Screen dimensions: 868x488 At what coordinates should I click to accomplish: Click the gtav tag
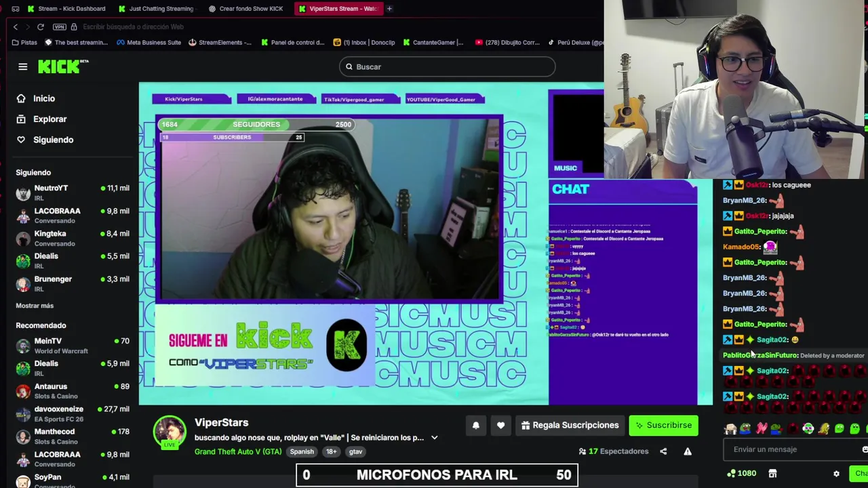[355, 451]
